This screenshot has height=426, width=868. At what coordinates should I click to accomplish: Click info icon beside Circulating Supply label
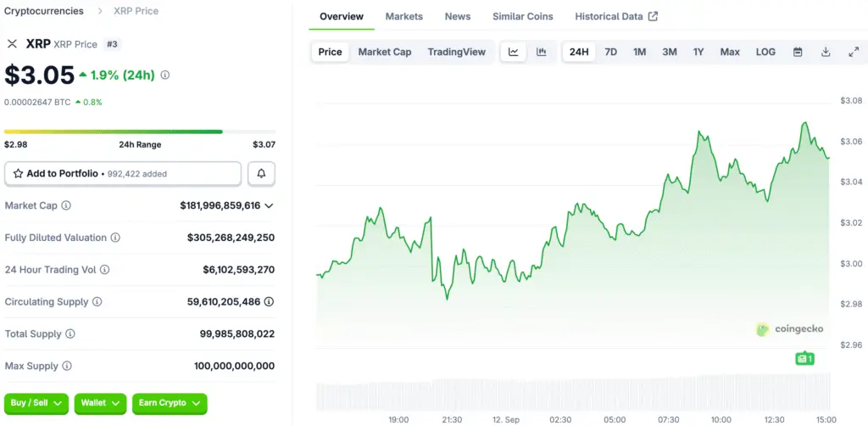tap(97, 302)
